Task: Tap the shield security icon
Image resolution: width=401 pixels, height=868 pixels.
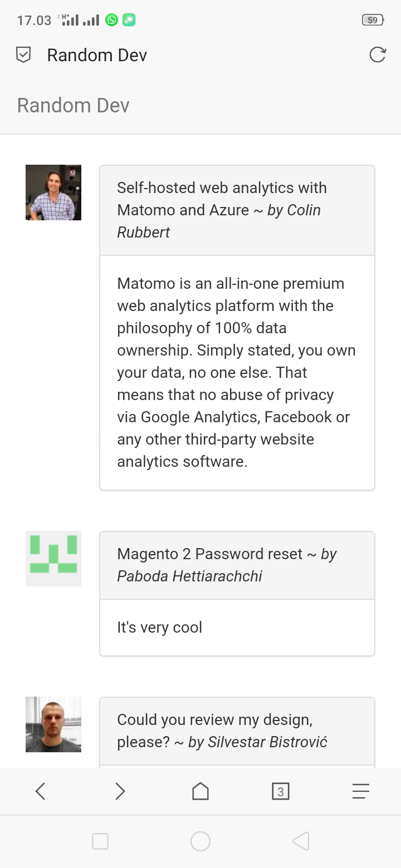Action: pyautogui.click(x=23, y=55)
